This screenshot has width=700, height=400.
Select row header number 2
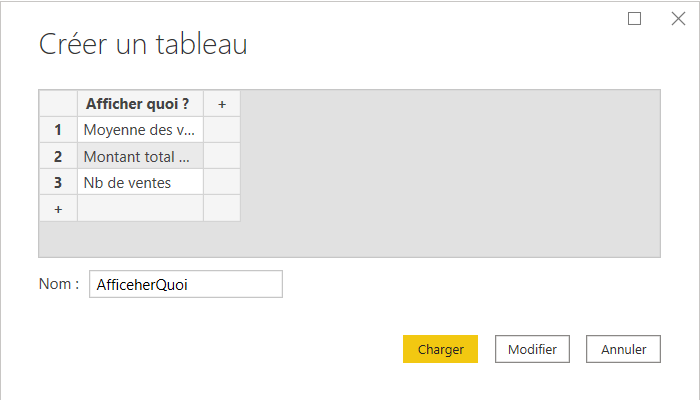point(58,156)
